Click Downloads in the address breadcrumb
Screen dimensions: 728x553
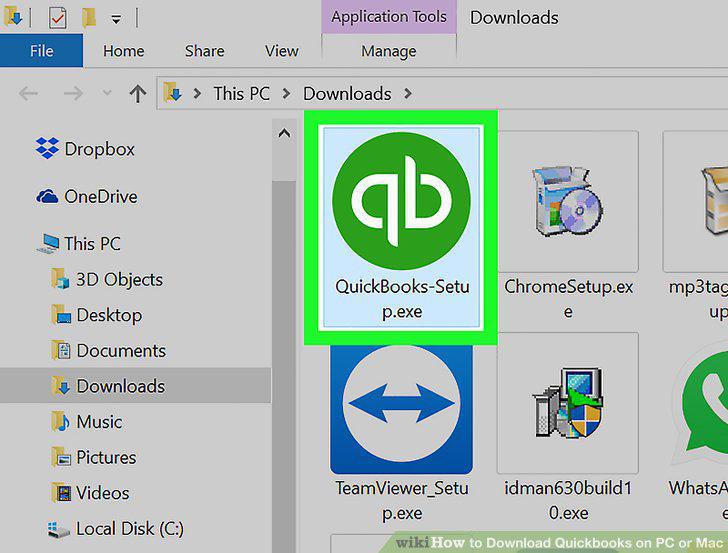347,93
